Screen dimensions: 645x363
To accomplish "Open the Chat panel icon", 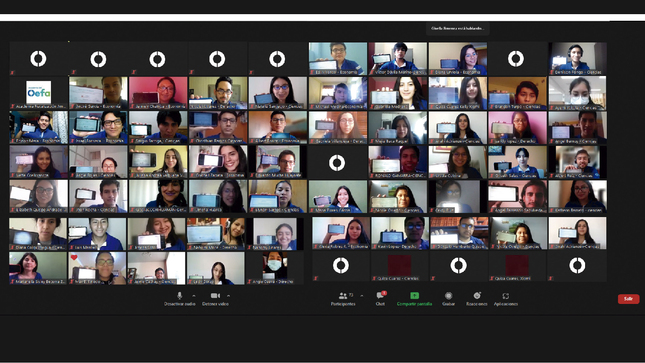I will pyautogui.click(x=380, y=295).
